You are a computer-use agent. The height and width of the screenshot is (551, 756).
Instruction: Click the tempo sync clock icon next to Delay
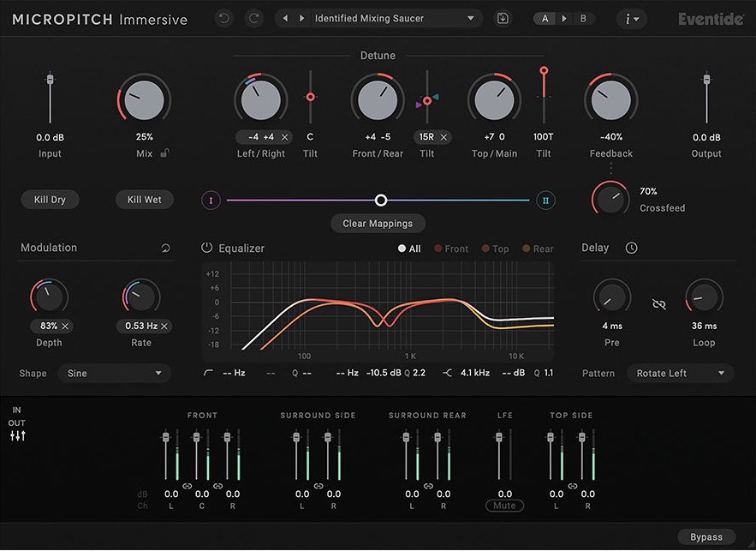click(631, 248)
